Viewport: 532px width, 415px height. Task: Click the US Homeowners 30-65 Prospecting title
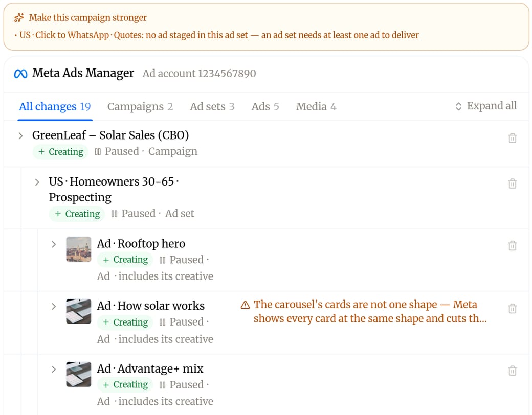coord(114,189)
